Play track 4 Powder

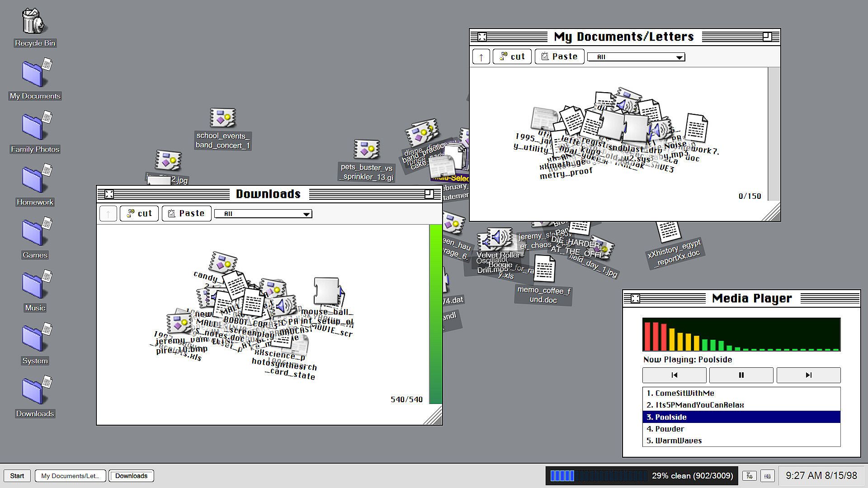[741, 429]
